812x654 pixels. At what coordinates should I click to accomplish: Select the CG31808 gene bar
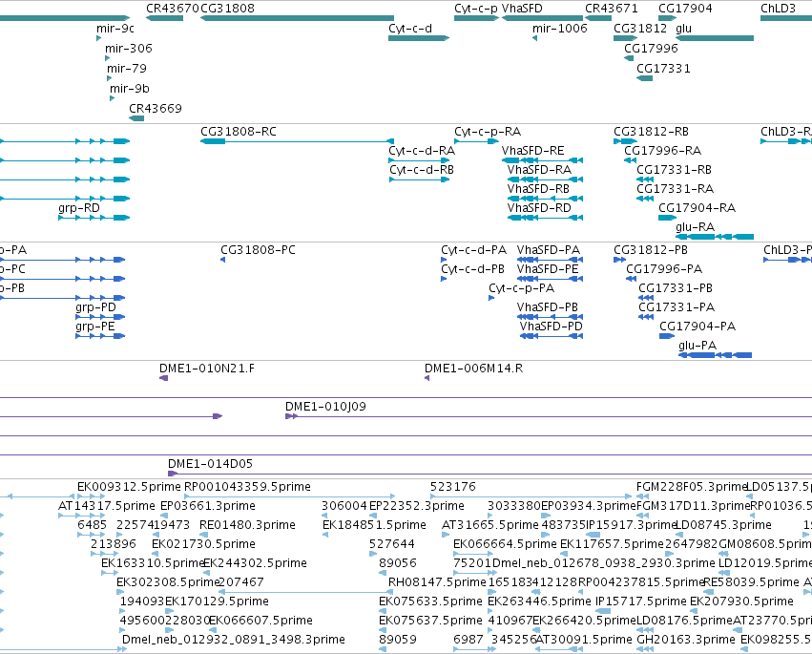click(298, 18)
